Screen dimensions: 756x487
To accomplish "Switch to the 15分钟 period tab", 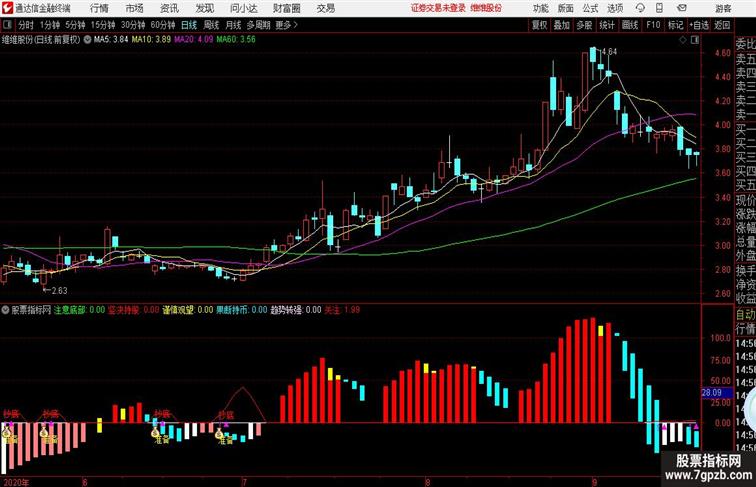I will point(103,25).
